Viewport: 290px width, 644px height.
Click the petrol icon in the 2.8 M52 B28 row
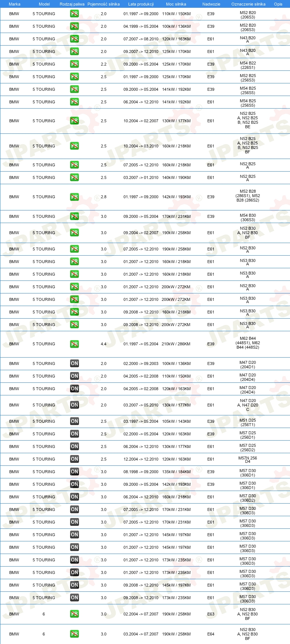coord(75,197)
